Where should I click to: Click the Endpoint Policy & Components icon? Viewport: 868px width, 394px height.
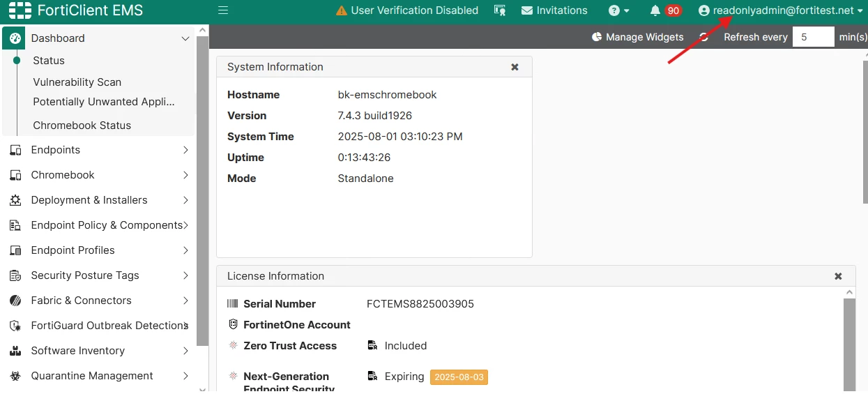15,225
